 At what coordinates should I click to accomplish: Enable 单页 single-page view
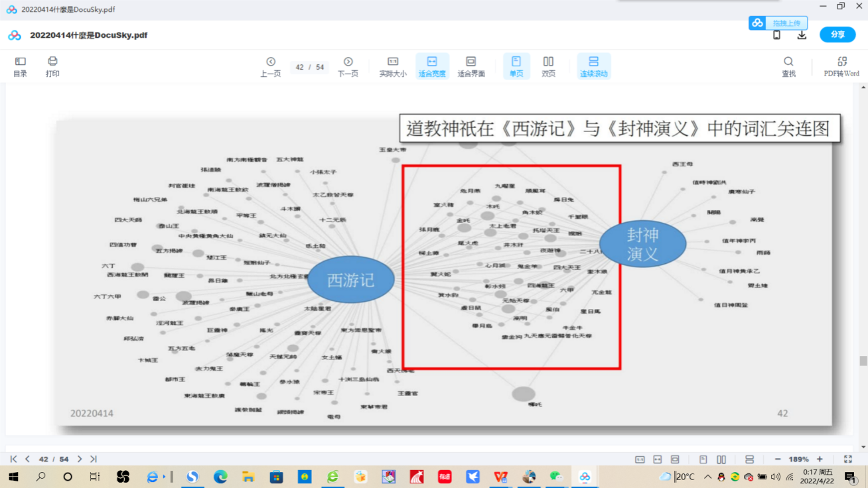(516, 66)
